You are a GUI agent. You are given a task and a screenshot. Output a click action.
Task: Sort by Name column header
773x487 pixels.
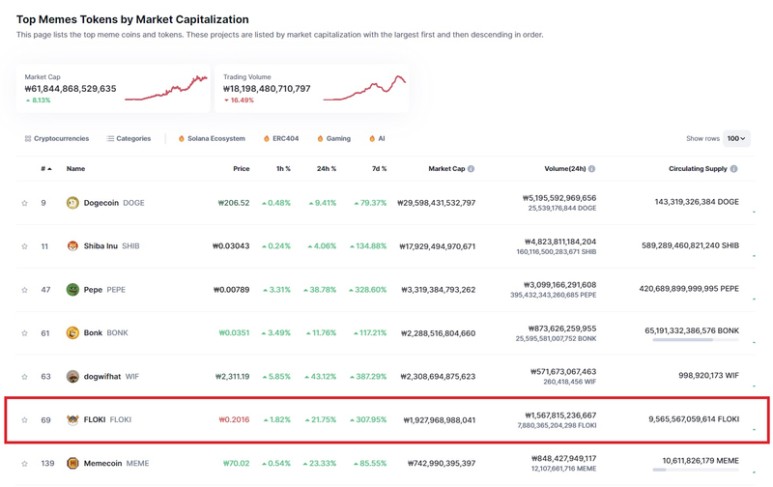(x=76, y=169)
